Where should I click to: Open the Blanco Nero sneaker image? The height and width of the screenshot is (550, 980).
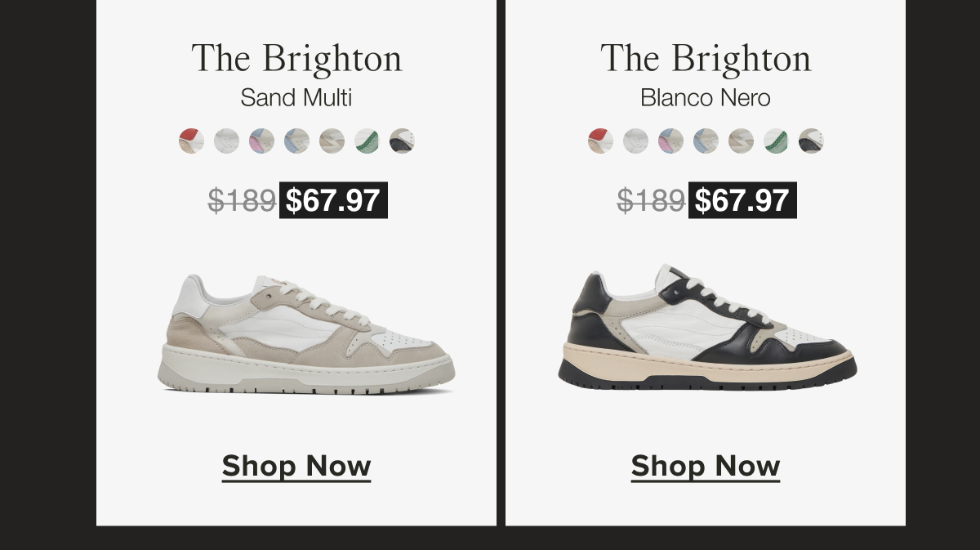tap(707, 329)
